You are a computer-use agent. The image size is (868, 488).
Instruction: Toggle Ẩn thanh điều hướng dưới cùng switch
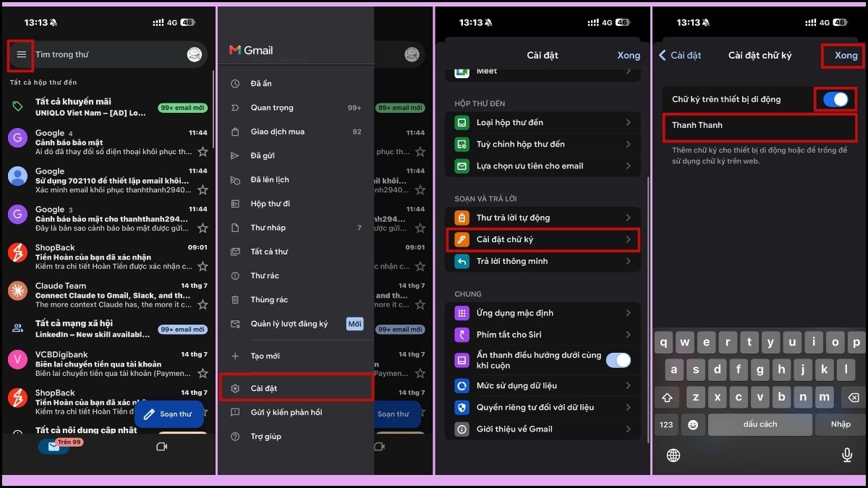(618, 360)
